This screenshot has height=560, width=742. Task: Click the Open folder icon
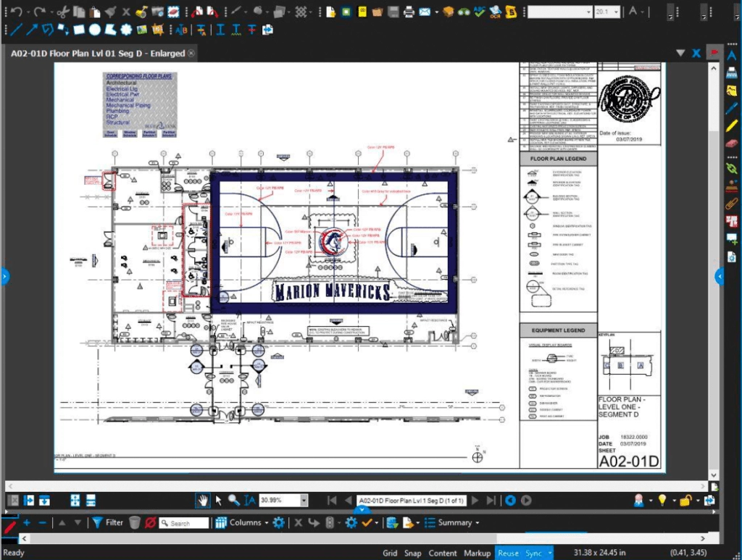[x=377, y=12]
